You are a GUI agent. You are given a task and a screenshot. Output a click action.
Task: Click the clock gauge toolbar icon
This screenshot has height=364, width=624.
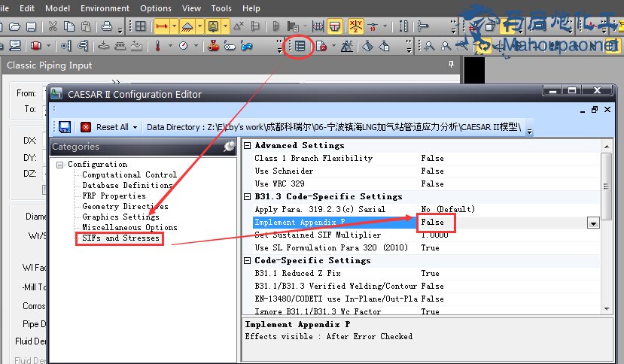[x=183, y=46]
